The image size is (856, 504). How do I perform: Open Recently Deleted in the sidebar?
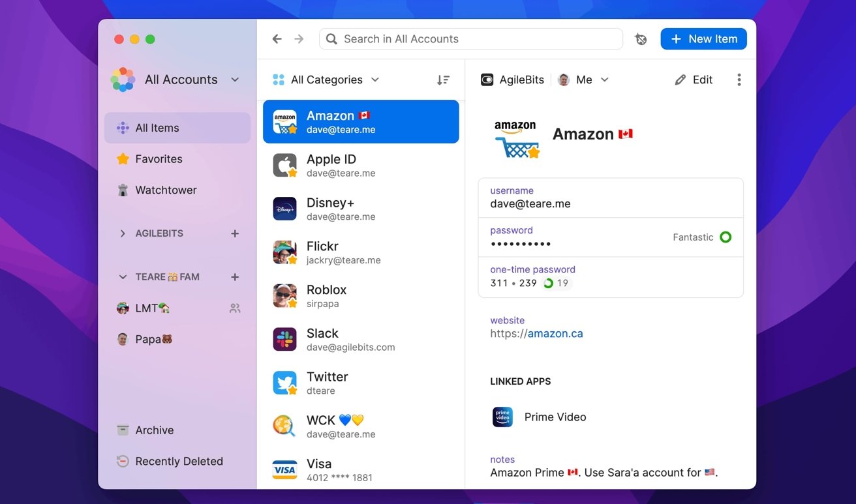click(177, 462)
